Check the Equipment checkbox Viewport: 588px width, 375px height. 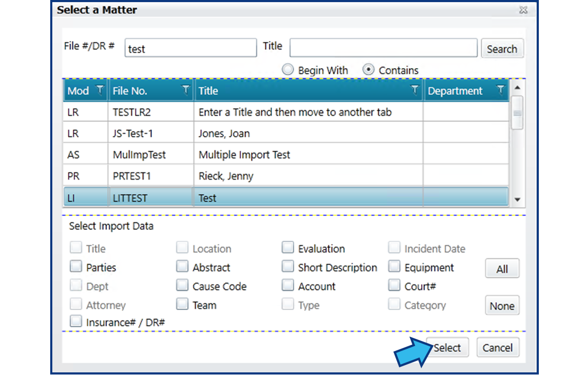point(394,267)
